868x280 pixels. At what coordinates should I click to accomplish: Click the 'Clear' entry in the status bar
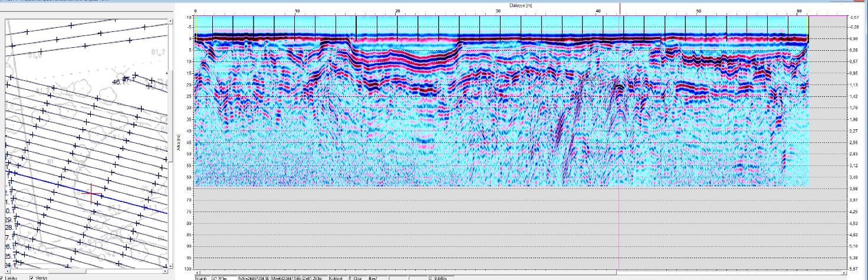(x=357, y=278)
